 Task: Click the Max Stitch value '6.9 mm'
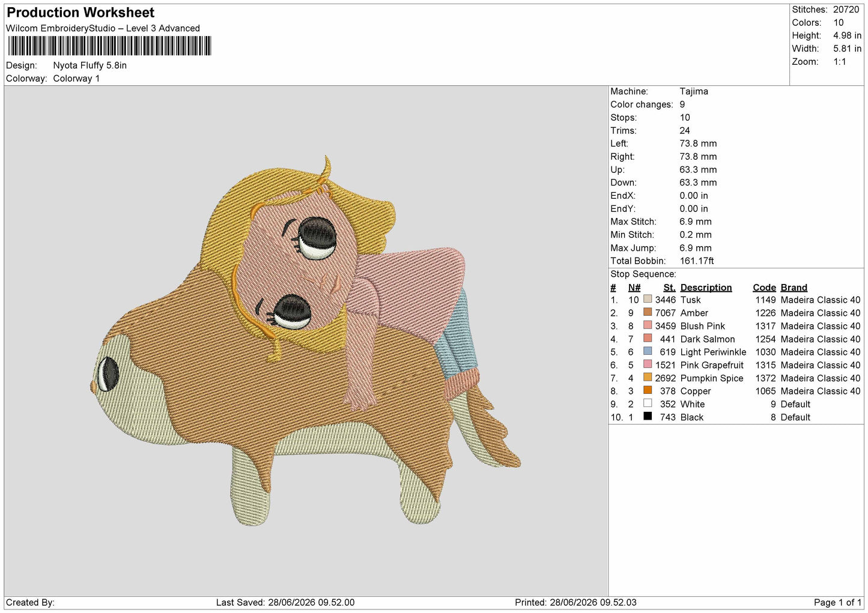pos(696,222)
